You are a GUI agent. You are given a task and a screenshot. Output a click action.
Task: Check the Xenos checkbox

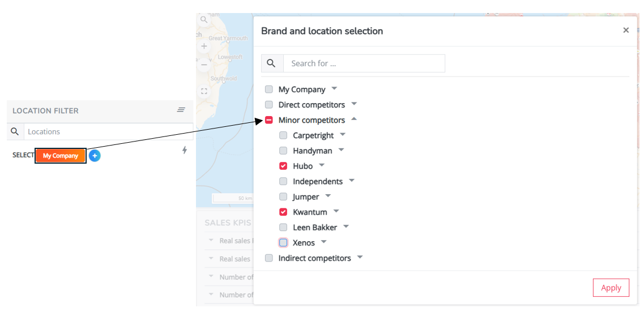(x=283, y=242)
